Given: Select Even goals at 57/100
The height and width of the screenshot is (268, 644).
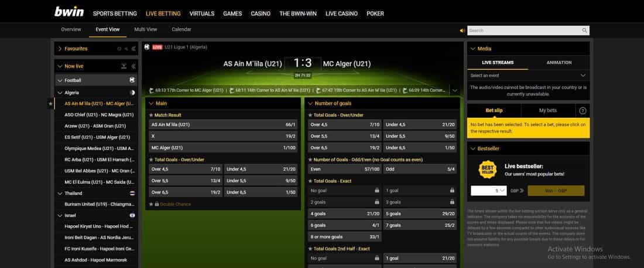Looking at the screenshot, I should coord(345,169).
